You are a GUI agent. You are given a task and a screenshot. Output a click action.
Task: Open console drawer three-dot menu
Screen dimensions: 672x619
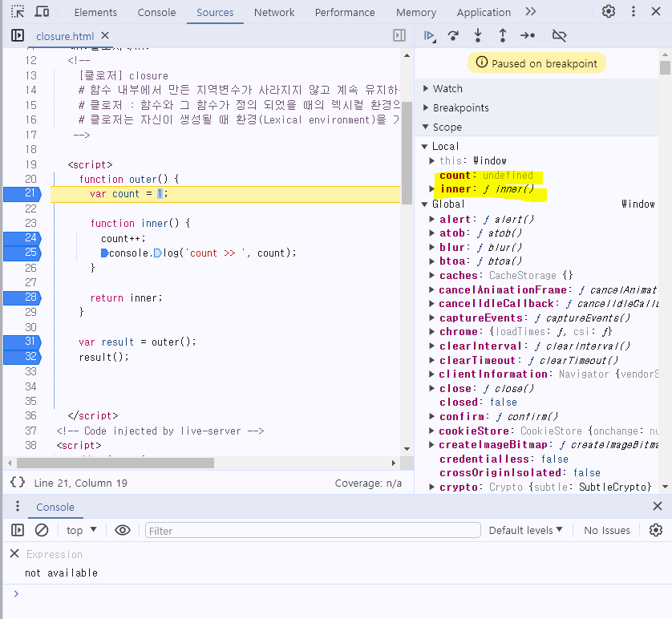[18, 506]
